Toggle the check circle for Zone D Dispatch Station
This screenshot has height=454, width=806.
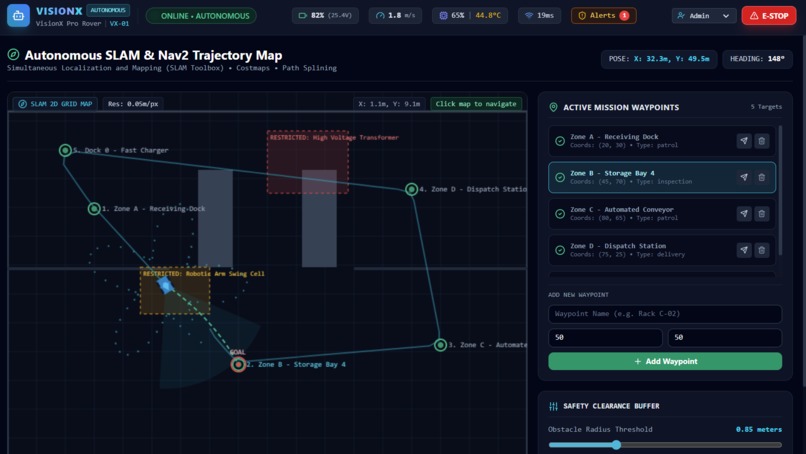[x=560, y=250]
